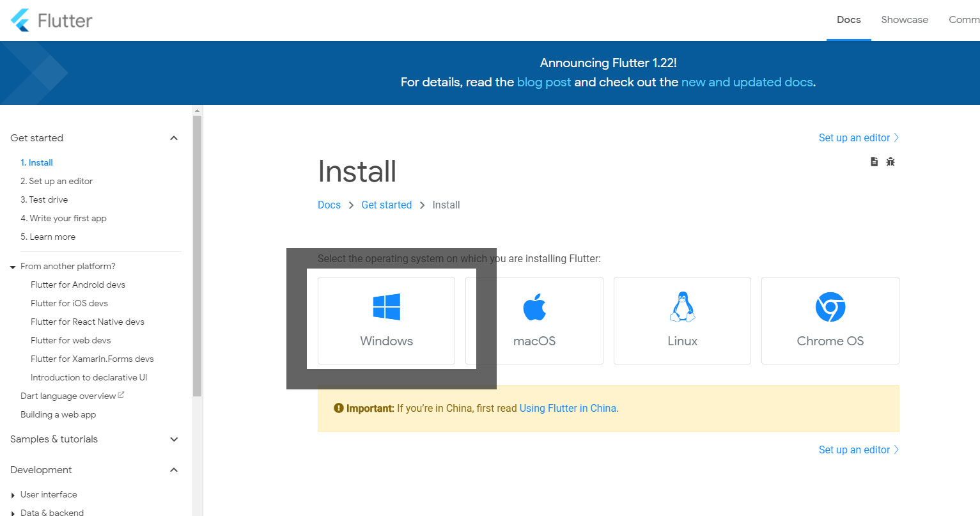
Task: Select the Windows operating system card
Action: [x=386, y=320]
